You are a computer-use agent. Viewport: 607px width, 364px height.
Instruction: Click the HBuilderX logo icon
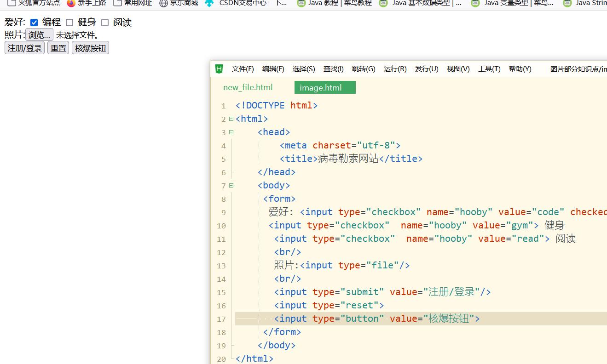[x=219, y=69]
